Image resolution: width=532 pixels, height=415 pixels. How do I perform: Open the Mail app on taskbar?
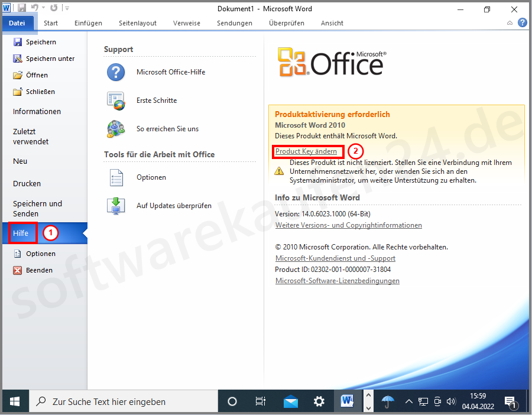290,401
